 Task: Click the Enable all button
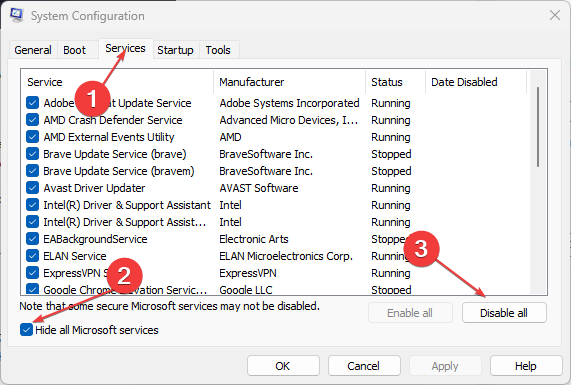(410, 313)
